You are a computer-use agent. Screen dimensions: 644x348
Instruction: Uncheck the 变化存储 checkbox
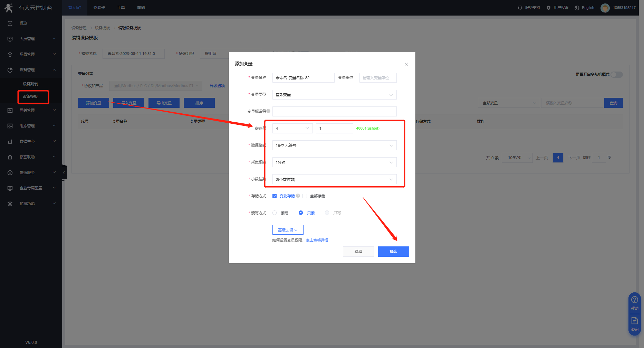pos(275,196)
